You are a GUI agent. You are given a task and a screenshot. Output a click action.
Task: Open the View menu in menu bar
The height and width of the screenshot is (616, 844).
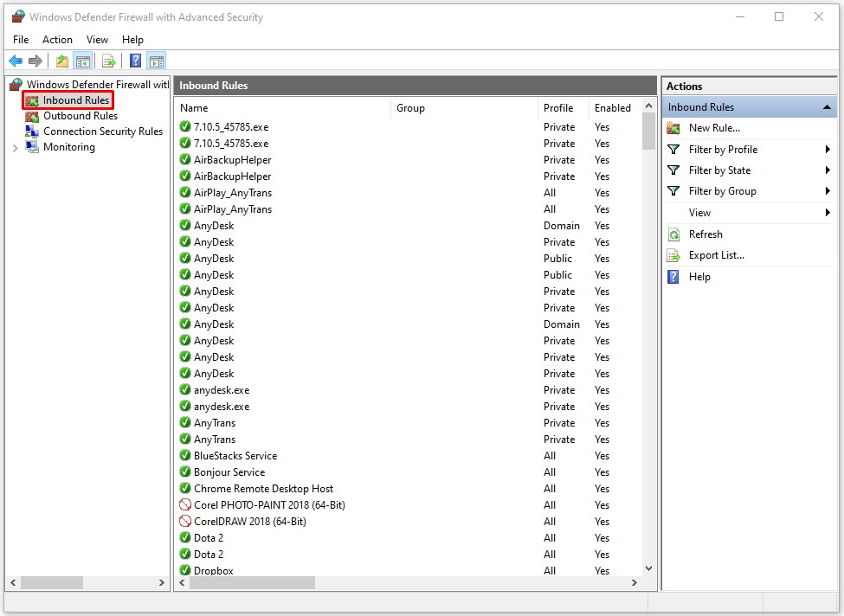[97, 40]
